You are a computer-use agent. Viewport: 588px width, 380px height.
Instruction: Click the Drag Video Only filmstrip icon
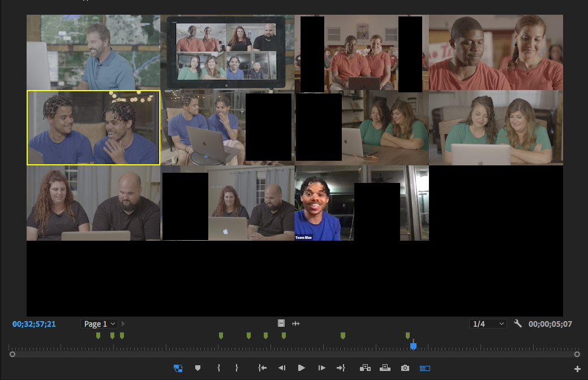[281, 323]
